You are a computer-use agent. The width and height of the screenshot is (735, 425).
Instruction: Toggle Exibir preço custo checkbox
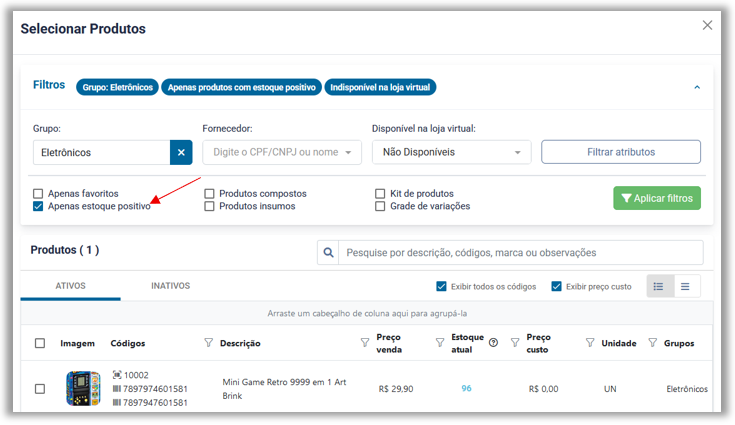[557, 286]
